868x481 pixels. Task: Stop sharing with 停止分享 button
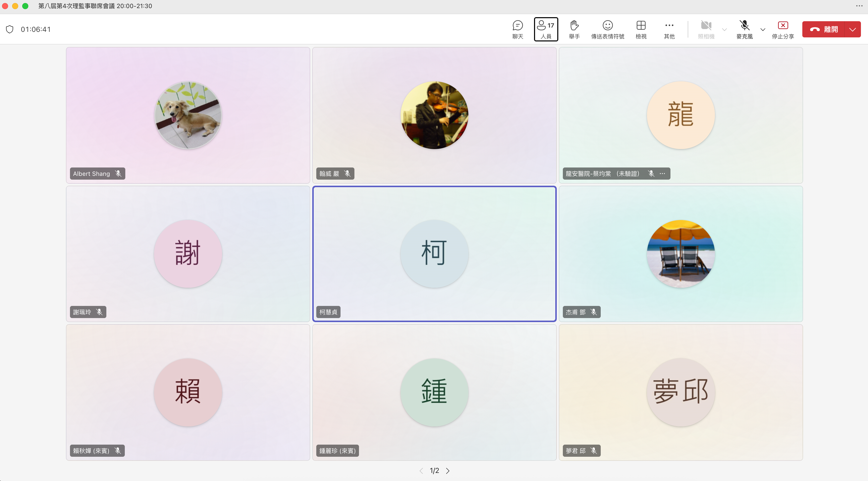[x=782, y=29]
